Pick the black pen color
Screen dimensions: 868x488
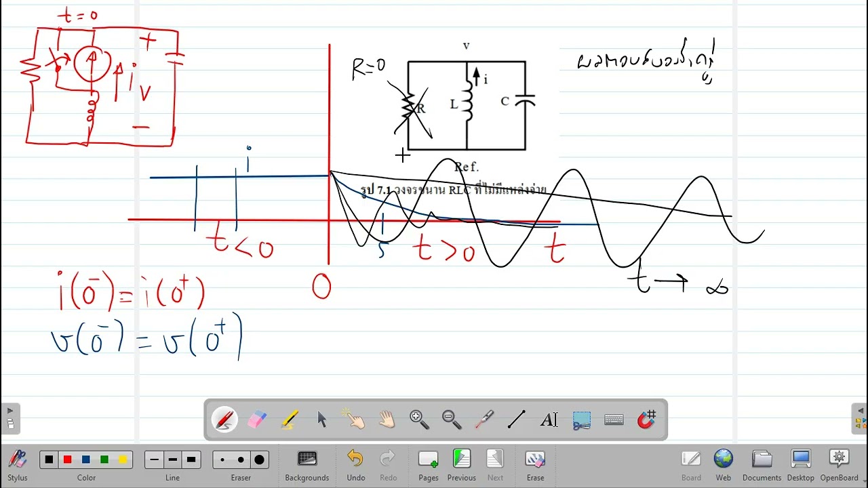(49, 460)
